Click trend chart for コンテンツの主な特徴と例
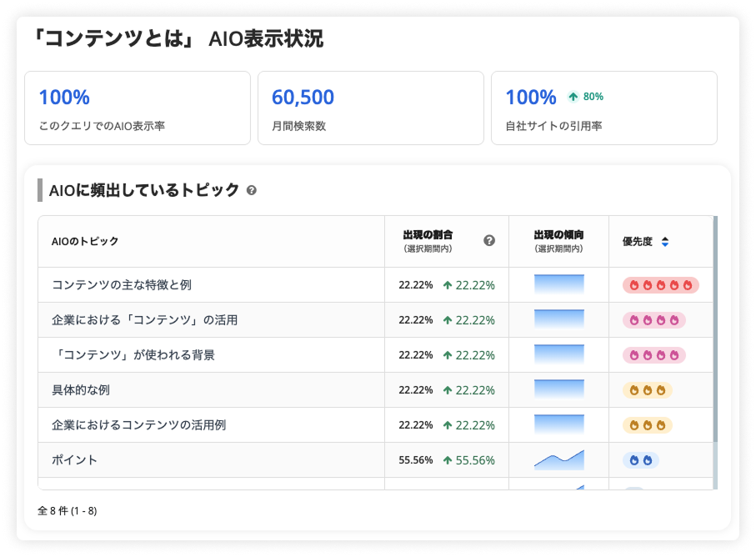Viewport: 756px width, 557px height. point(558,285)
